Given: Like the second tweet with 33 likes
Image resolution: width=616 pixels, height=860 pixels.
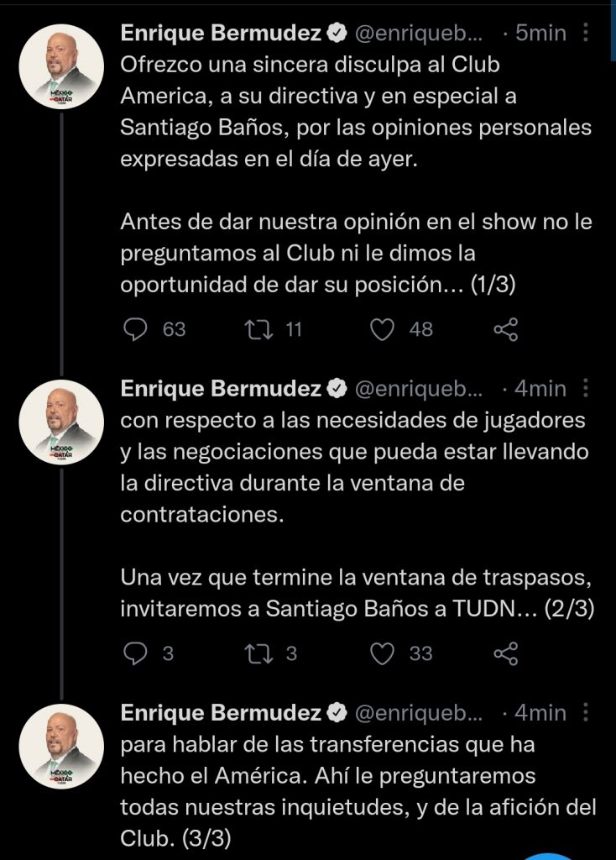Looking at the screenshot, I should coord(384,653).
